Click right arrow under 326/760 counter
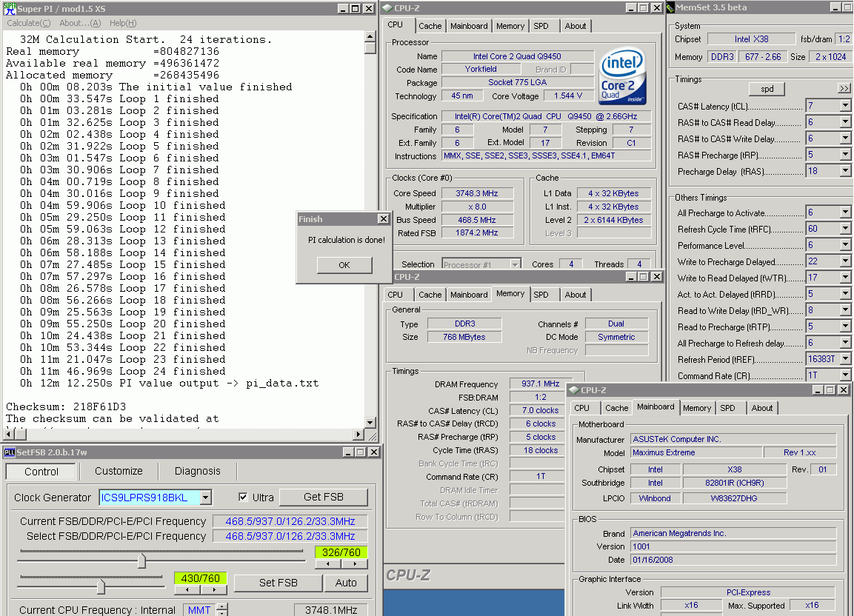Image resolution: width=854 pixels, height=616 pixels. pos(355,564)
